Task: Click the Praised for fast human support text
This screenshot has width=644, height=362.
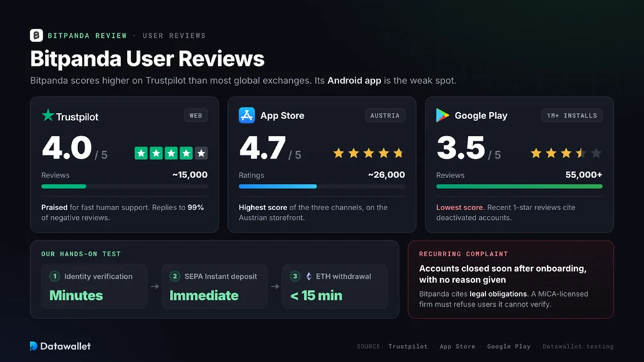Action: point(122,213)
